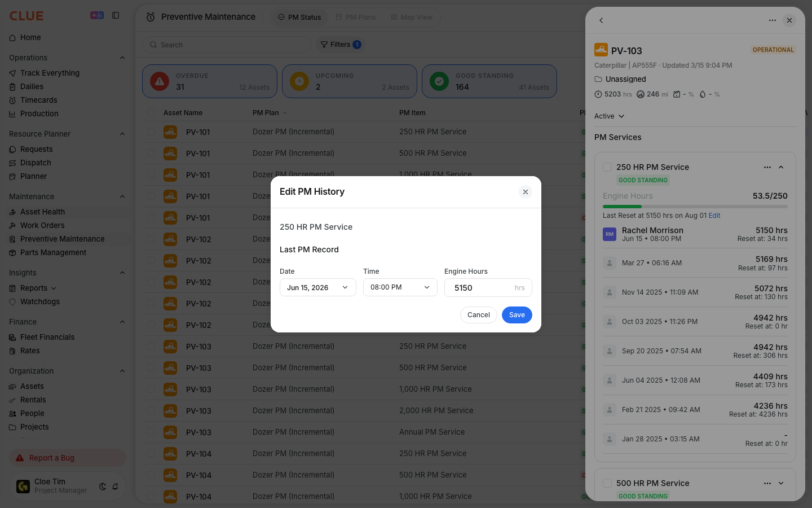The height and width of the screenshot is (508, 812).
Task: Open more options in PV-103 panel header
Action: [773, 20]
